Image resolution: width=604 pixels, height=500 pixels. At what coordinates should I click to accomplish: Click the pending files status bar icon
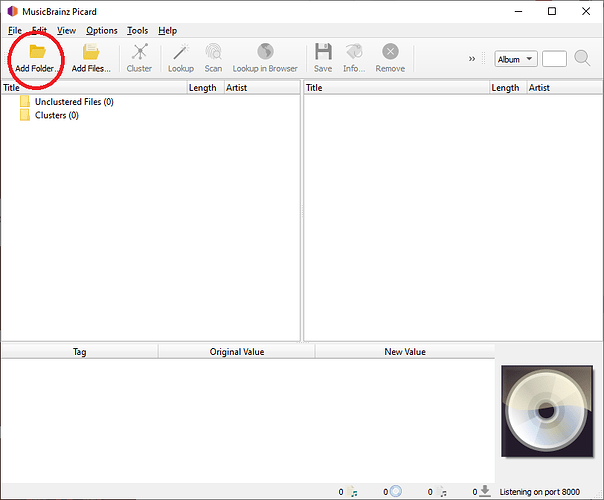point(442,492)
